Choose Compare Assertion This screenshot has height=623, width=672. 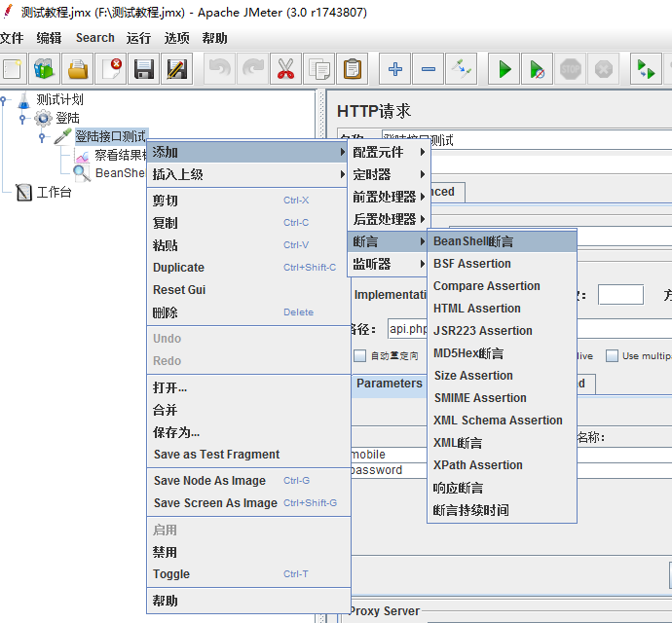pyautogui.click(x=502, y=286)
